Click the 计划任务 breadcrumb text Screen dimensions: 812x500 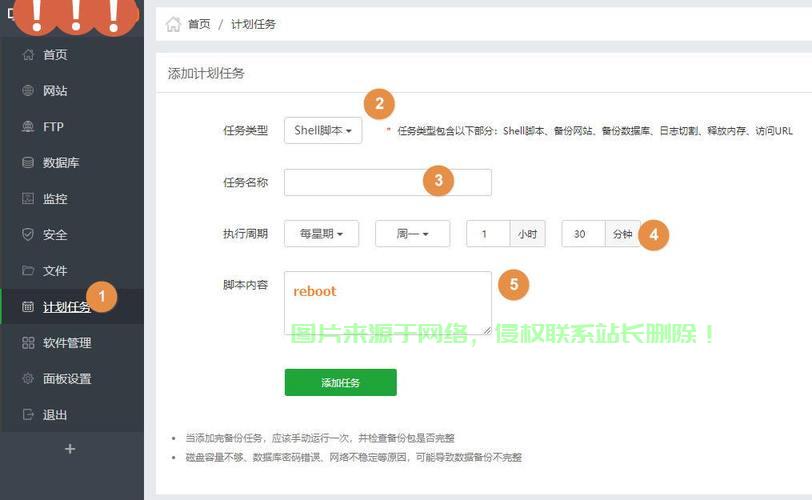pos(253,24)
